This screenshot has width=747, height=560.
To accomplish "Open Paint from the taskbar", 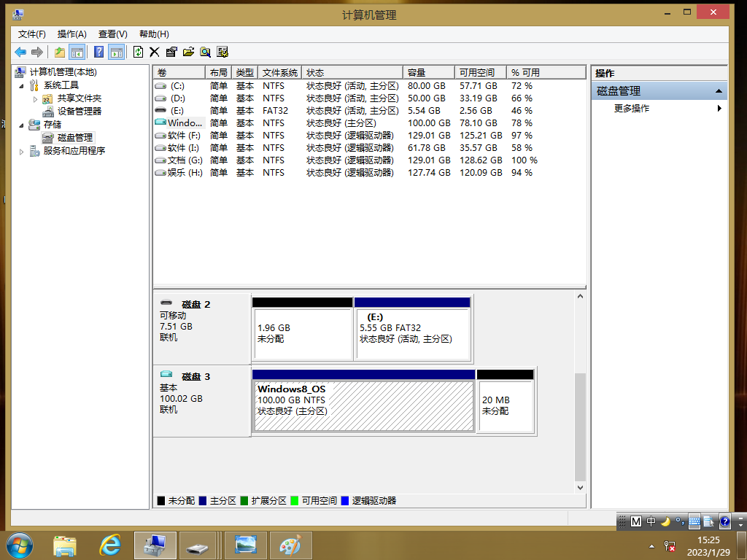I will (x=291, y=545).
